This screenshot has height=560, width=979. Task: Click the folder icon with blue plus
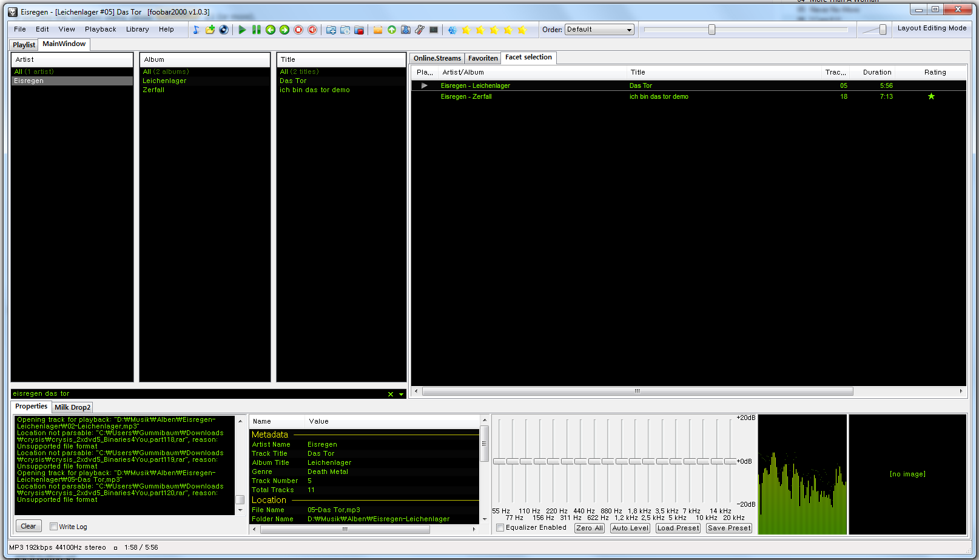[x=331, y=30]
